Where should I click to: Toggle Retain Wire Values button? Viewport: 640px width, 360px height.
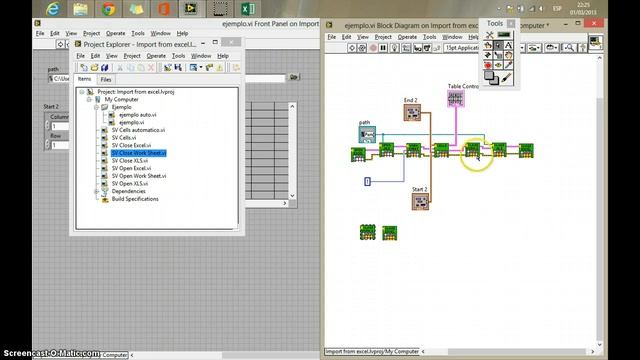[406, 48]
